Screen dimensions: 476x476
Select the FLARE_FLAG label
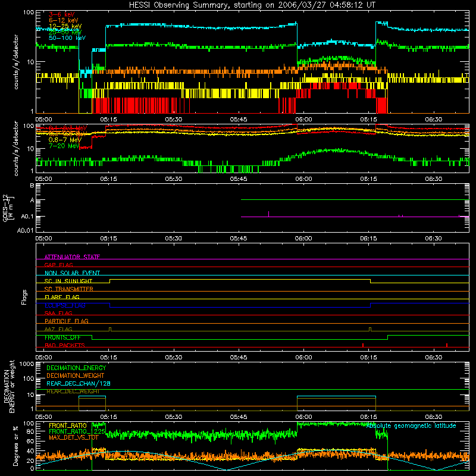[62, 297]
